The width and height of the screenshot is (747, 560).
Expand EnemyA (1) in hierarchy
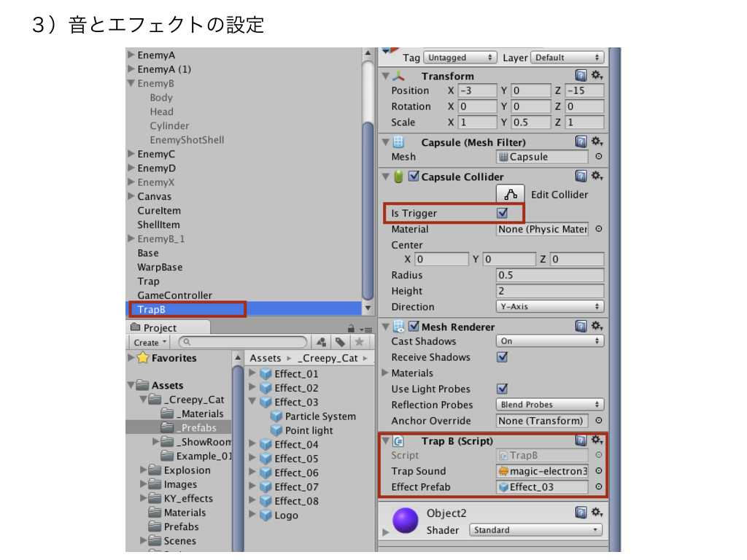(131, 69)
